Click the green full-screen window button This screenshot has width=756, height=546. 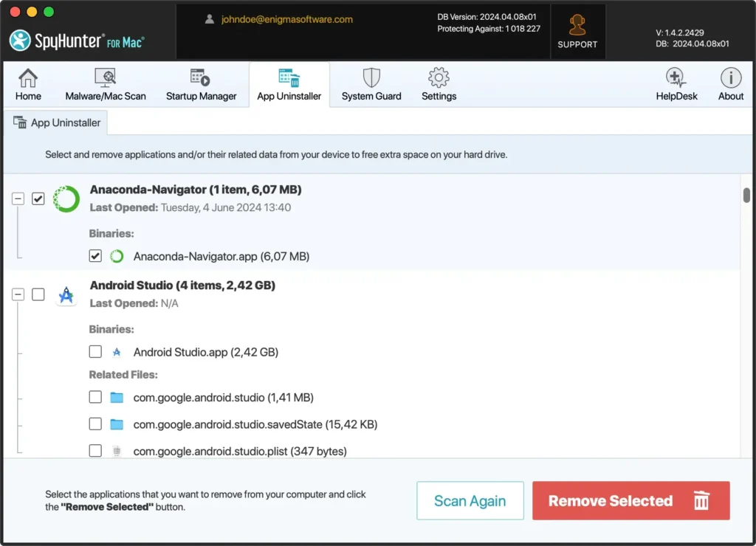click(x=49, y=12)
